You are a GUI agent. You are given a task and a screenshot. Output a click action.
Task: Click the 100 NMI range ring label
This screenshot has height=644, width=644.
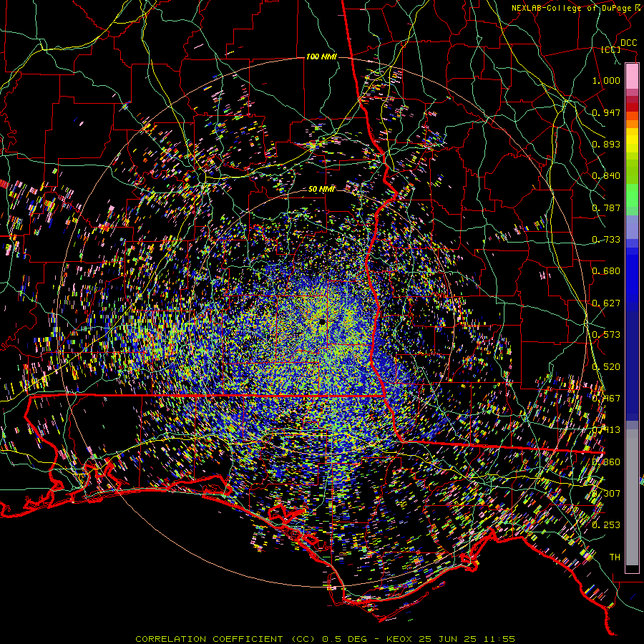click(321, 57)
